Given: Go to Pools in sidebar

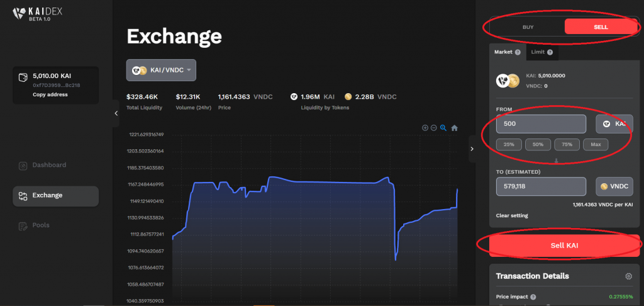Looking at the screenshot, I should point(41,225).
